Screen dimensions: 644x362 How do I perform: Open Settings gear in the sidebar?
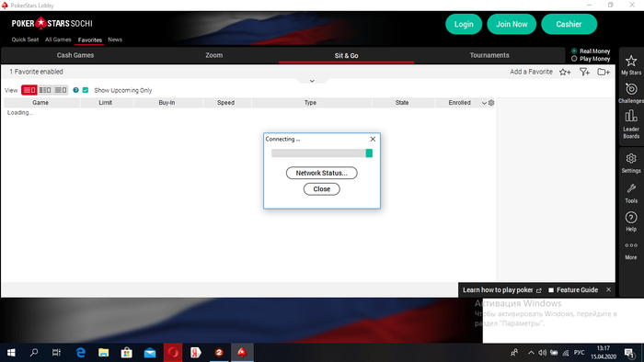coord(631,164)
